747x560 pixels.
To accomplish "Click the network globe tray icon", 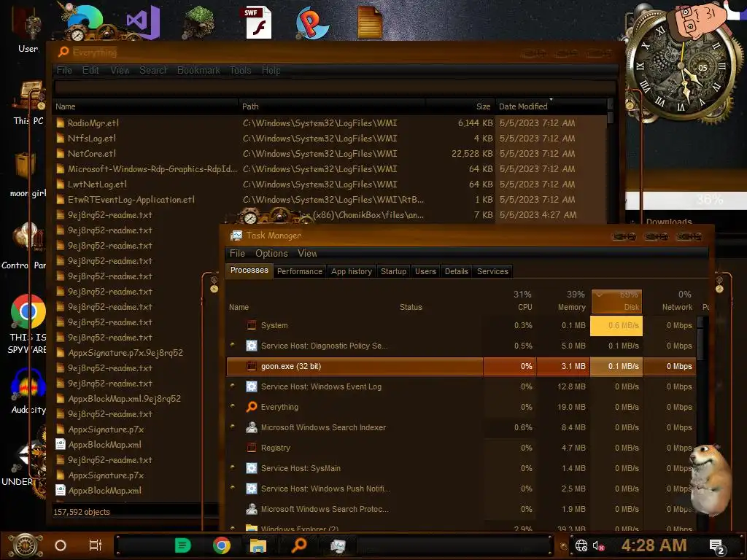I will (x=581, y=545).
